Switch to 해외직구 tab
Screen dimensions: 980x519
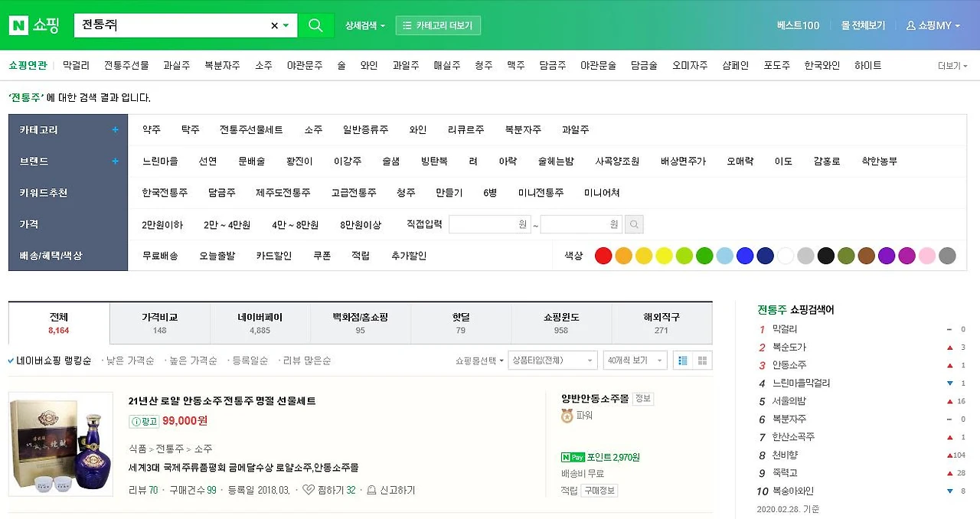(661, 323)
